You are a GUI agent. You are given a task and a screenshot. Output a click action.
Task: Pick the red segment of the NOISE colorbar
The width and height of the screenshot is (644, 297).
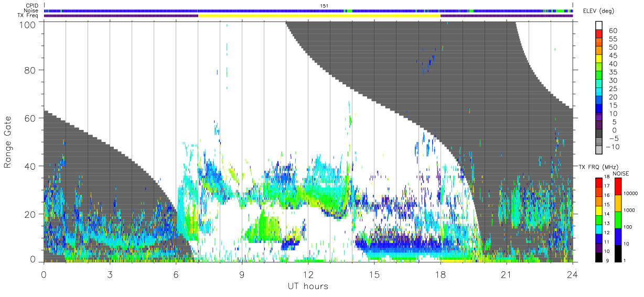(618, 186)
